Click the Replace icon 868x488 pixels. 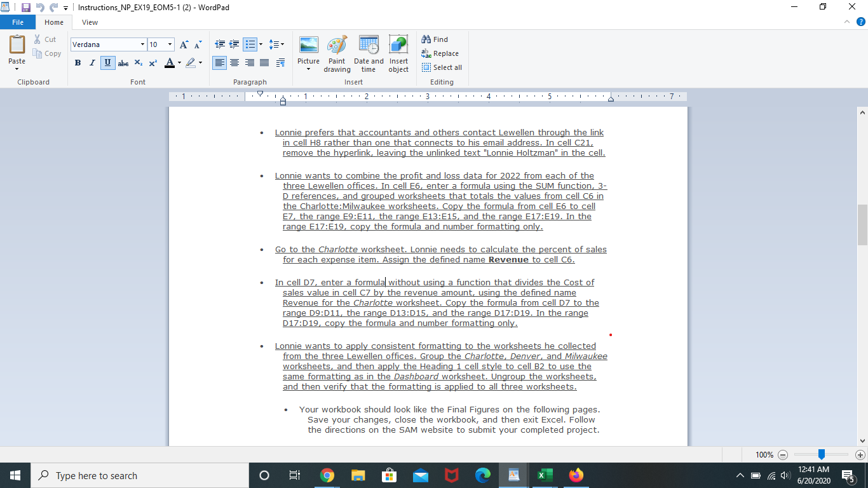[440, 53]
